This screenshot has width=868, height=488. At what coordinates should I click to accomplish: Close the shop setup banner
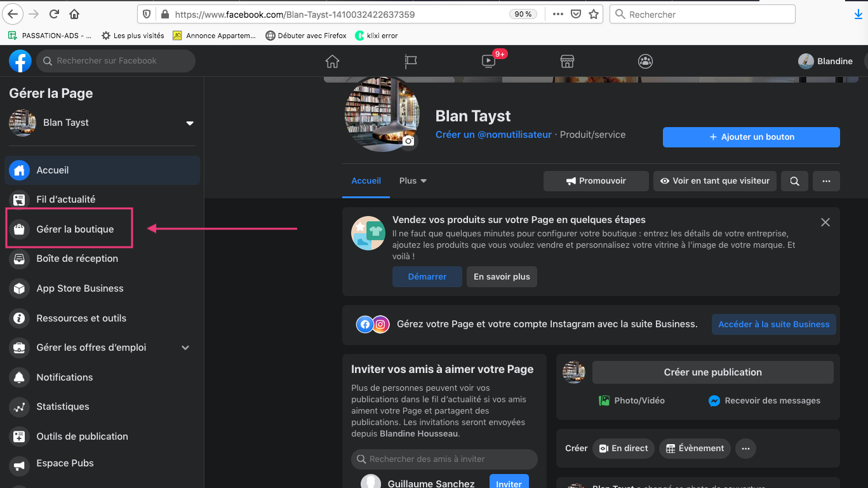825,222
